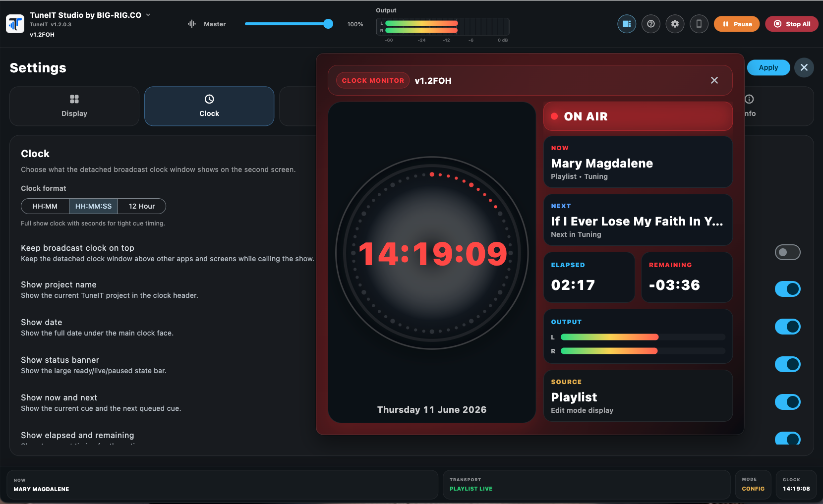Close the Settings panel with X
Screen dimensions: 823x504
point(804,67)
